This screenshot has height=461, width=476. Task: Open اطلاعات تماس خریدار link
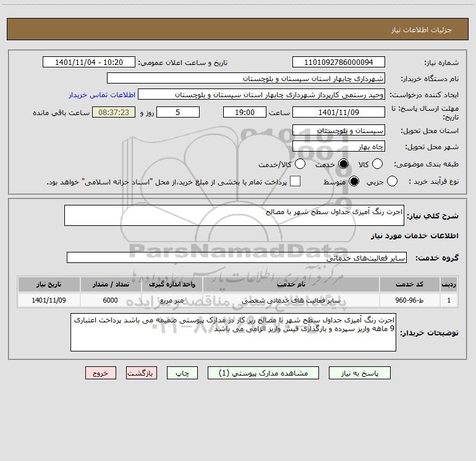pos(102,95)
